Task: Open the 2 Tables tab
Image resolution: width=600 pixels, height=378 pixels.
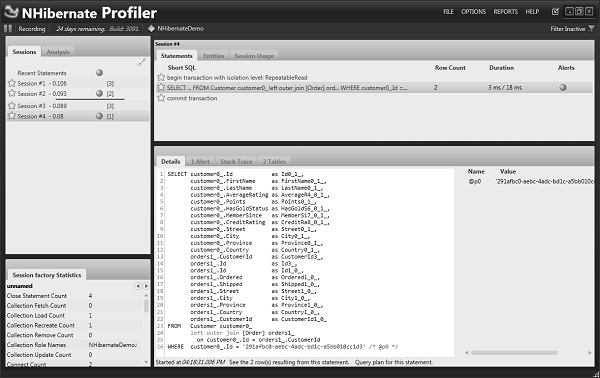Action: coord(274,161)
